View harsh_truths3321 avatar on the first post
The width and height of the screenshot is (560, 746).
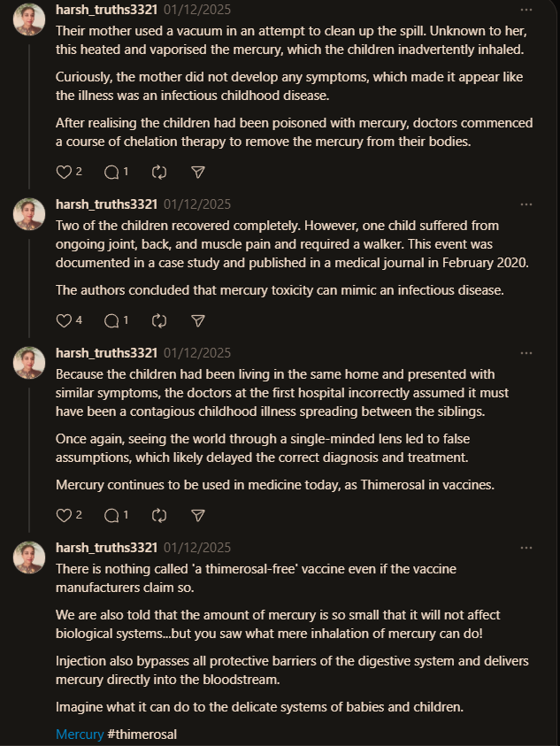29,19
